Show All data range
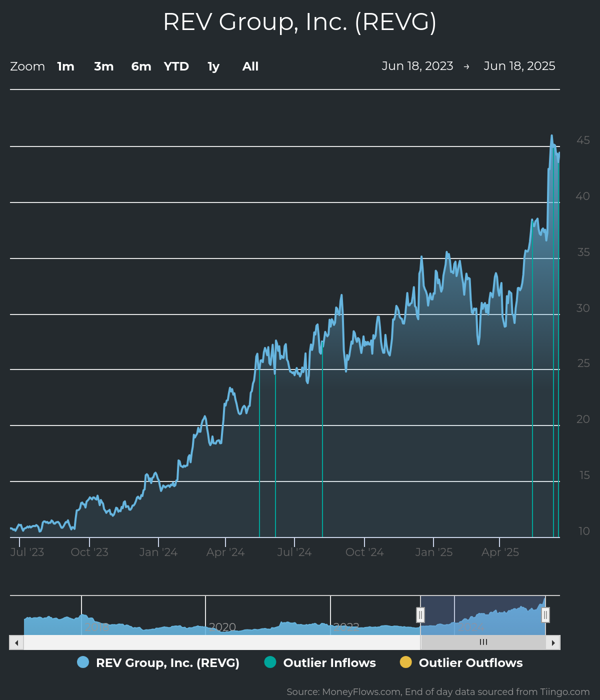600x700 pixels. 250,66
